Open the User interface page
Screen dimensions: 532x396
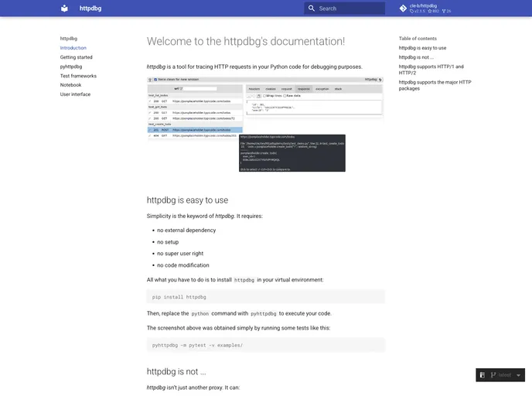point(75,94)
